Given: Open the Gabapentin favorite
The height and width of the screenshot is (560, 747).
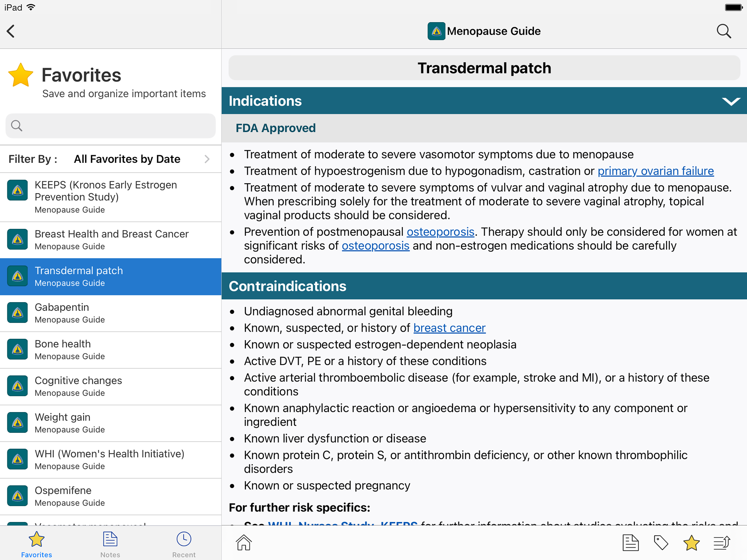Looking at the screenshot, I should pos(111,313).
